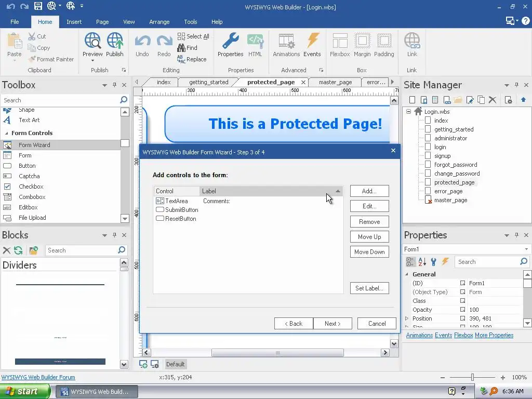Switch to the Insert ribbon tab
The height and width of the screenshot is (399, 532).
tap(74, 22)
